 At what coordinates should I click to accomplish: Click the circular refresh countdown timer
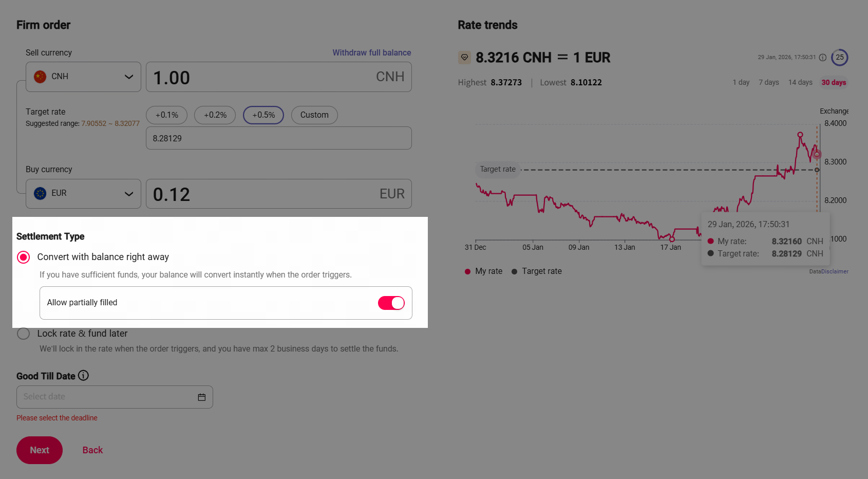(840, 58)
